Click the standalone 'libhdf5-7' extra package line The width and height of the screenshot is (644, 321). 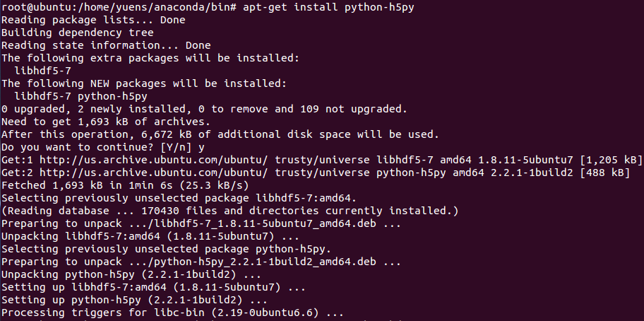(x=42, y=71)
